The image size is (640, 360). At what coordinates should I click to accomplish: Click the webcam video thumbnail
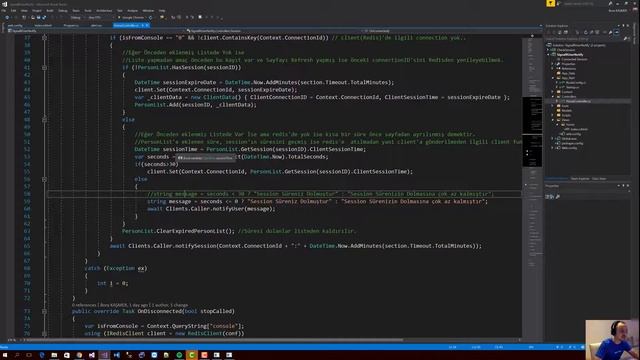click(612, 340)
